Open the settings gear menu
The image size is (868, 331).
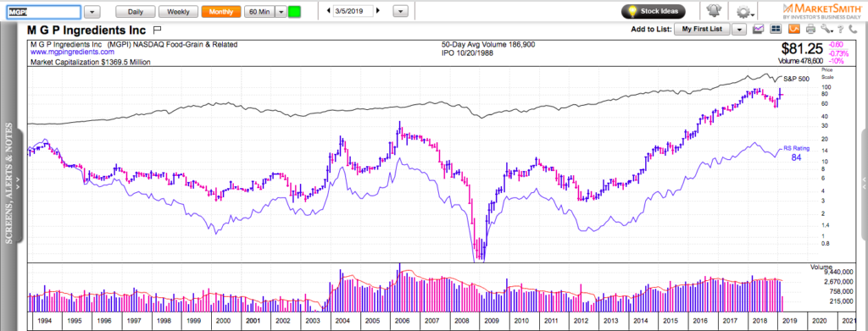pos(743,12)
